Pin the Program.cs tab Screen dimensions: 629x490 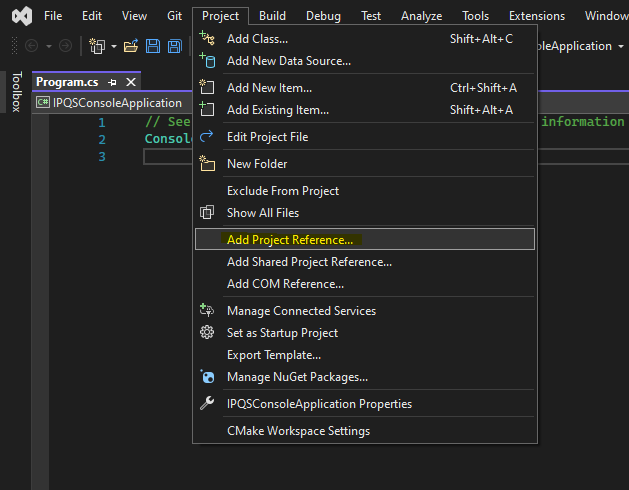click(112, 82)
